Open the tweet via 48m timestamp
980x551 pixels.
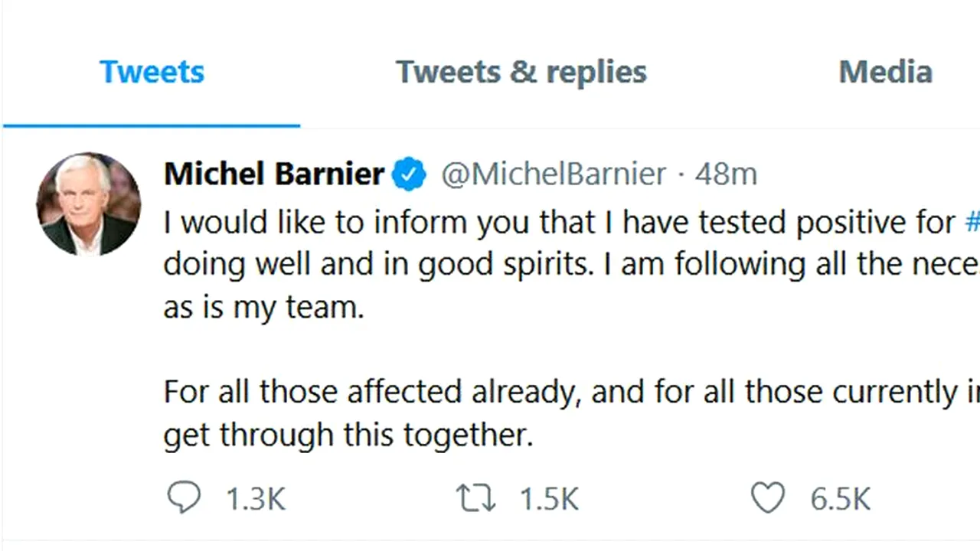point(726,174)
